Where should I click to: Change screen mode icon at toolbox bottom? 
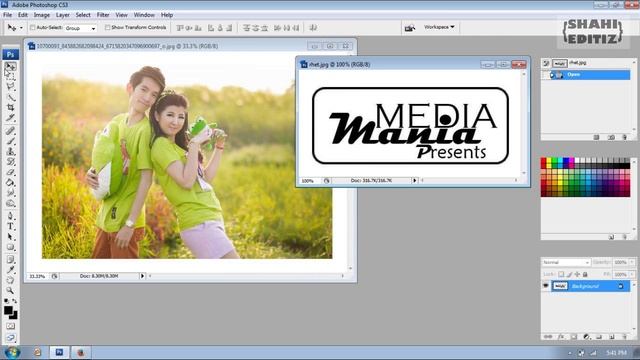pos(11,338)
